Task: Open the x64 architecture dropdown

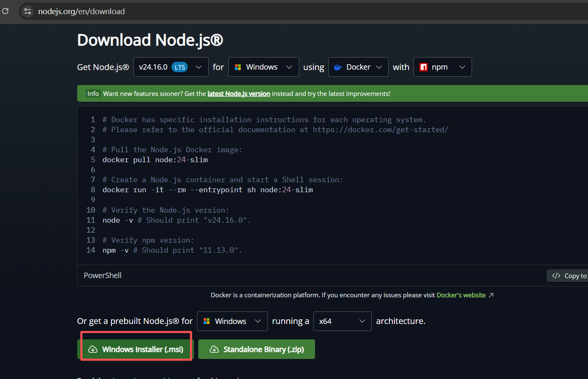Action: [x=342, y=321]
